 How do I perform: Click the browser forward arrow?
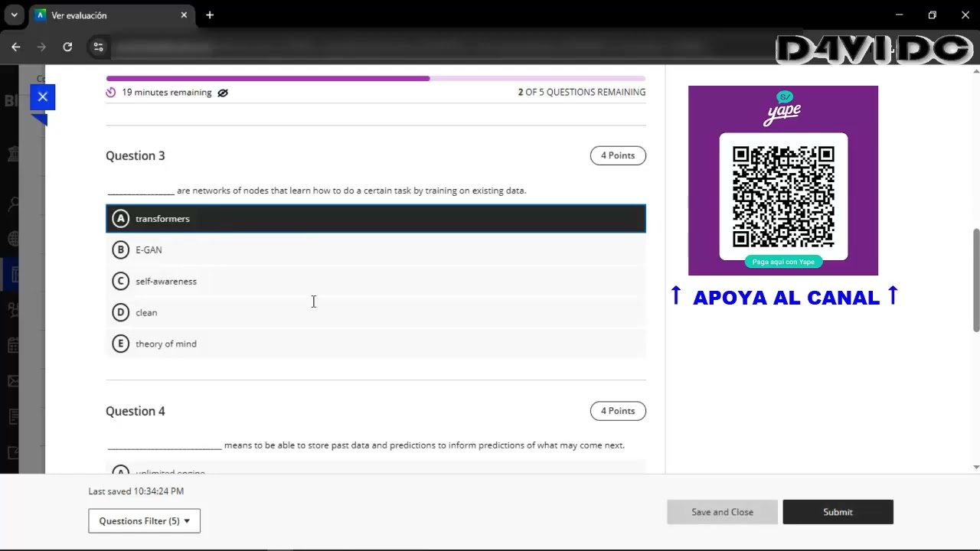click(x=41, y=47)
